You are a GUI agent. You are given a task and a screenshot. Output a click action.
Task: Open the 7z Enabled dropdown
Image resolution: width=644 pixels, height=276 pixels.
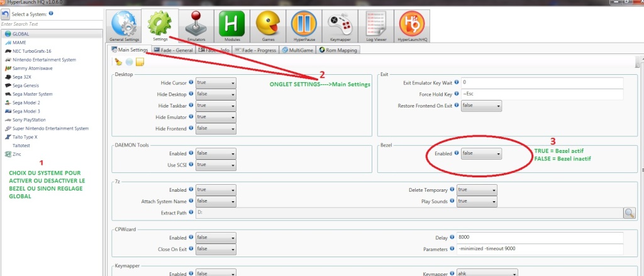(216, 190)
